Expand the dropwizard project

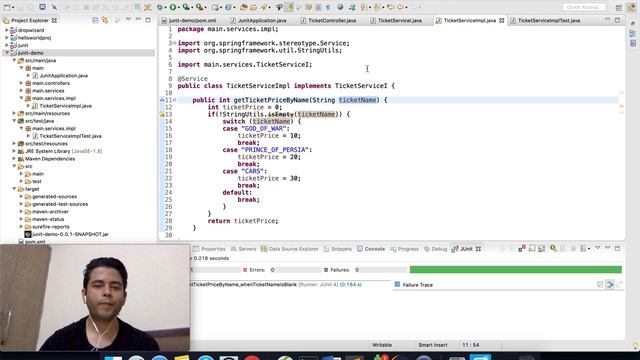7,30
